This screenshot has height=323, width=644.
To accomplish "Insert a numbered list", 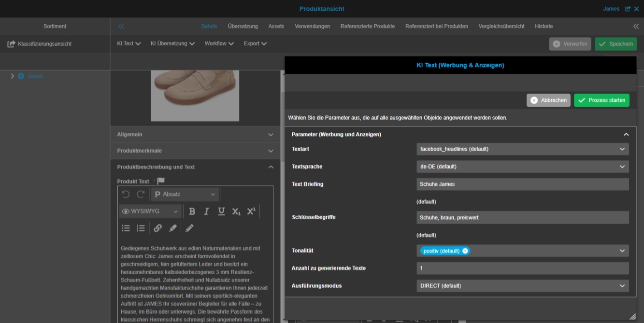I will [x=141, y=228].
